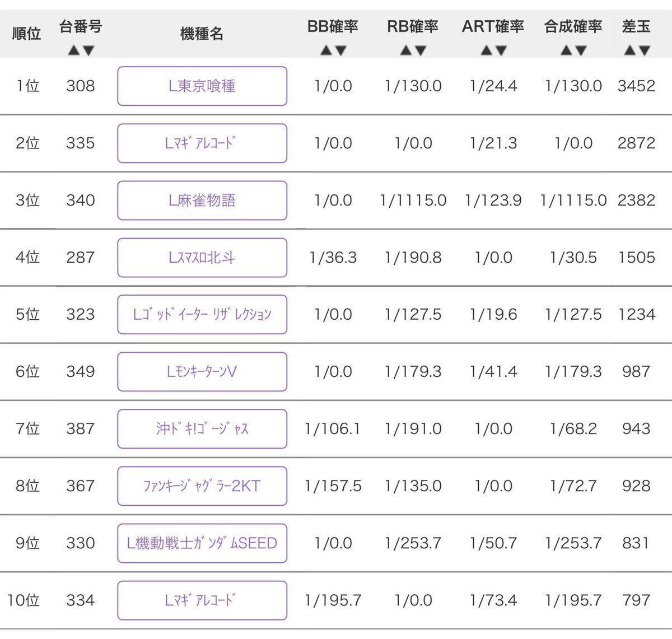This screenshot has height=639, width=672.
Task: Open Lゴッドイーター リザレクション machine button
Action: [202, 315]
